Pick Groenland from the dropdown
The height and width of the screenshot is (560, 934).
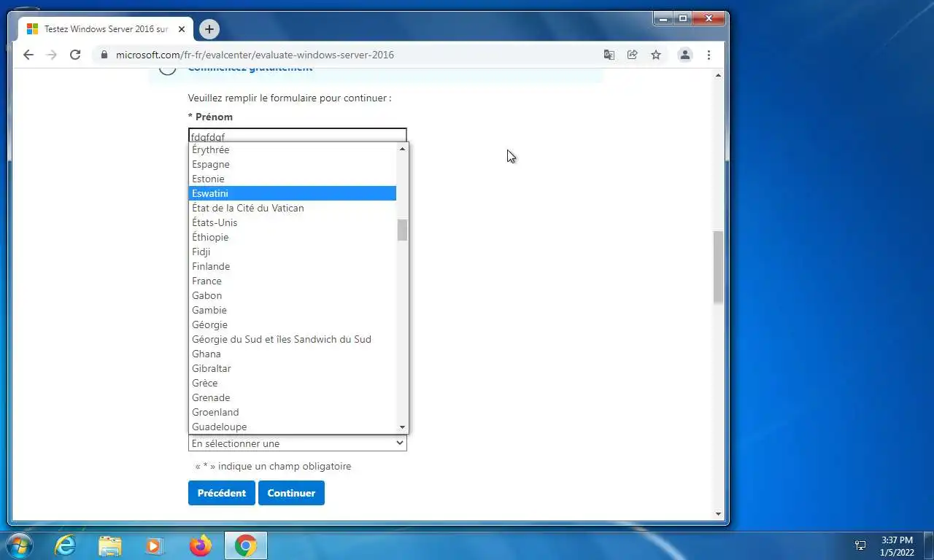pos(292,412)
